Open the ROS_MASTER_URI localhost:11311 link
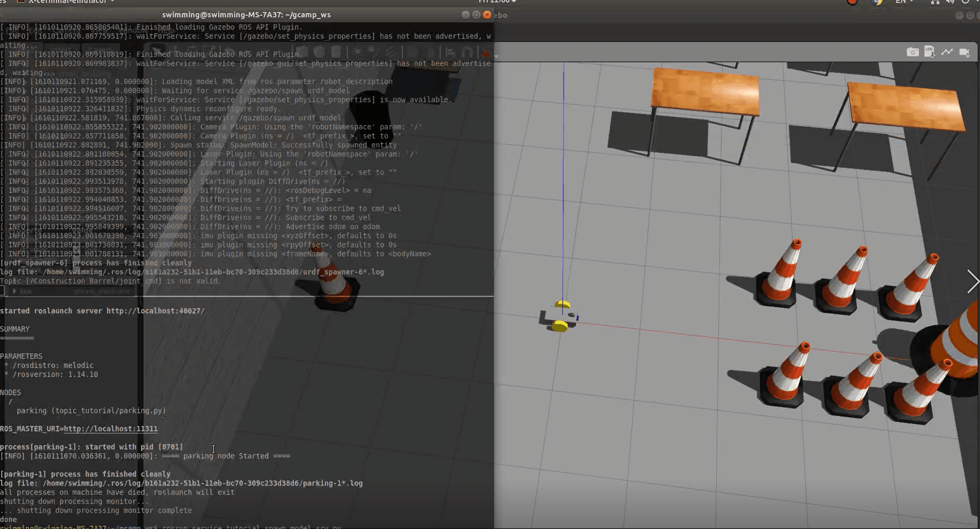This screenshot has height=529, width=980. [x=110, y=429]
